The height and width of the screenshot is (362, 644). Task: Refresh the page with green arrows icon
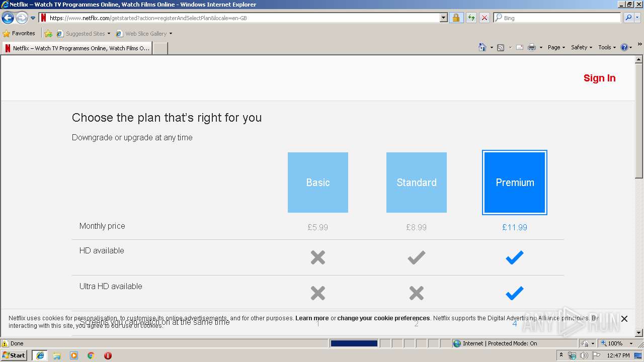point(471,18)
